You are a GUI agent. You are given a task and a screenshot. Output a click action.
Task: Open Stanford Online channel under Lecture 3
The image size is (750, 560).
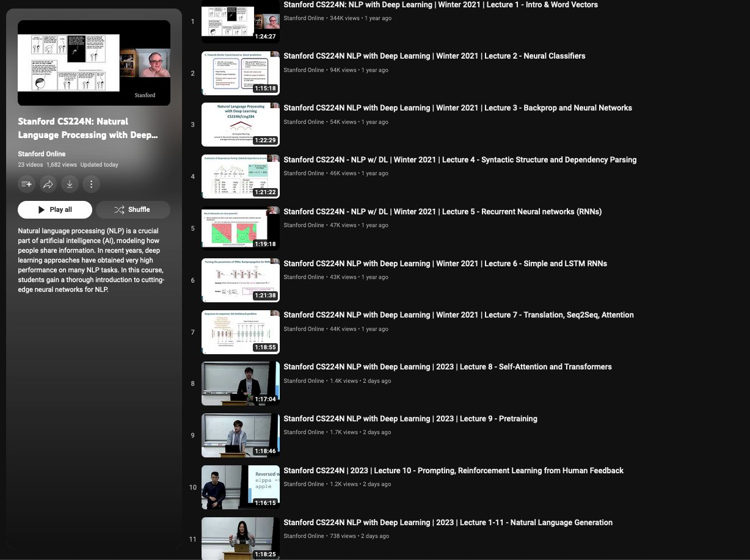point(304,122)
